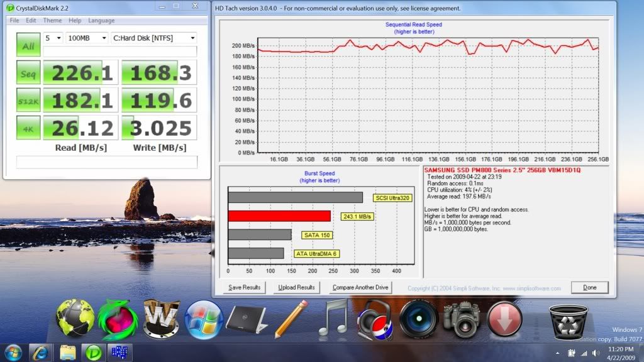
Task: Click the "Write [MB/s]" column label
Action: click(x=159, y=148)
